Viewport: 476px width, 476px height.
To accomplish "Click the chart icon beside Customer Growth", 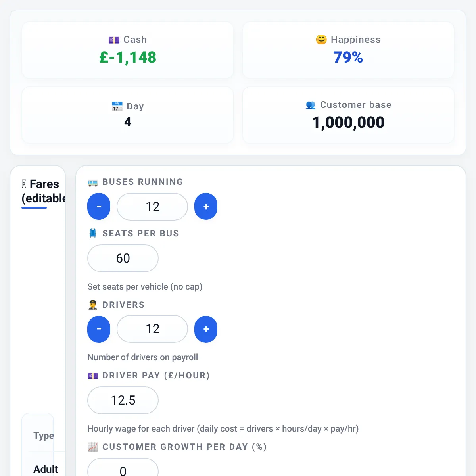I will coord(93,447).
